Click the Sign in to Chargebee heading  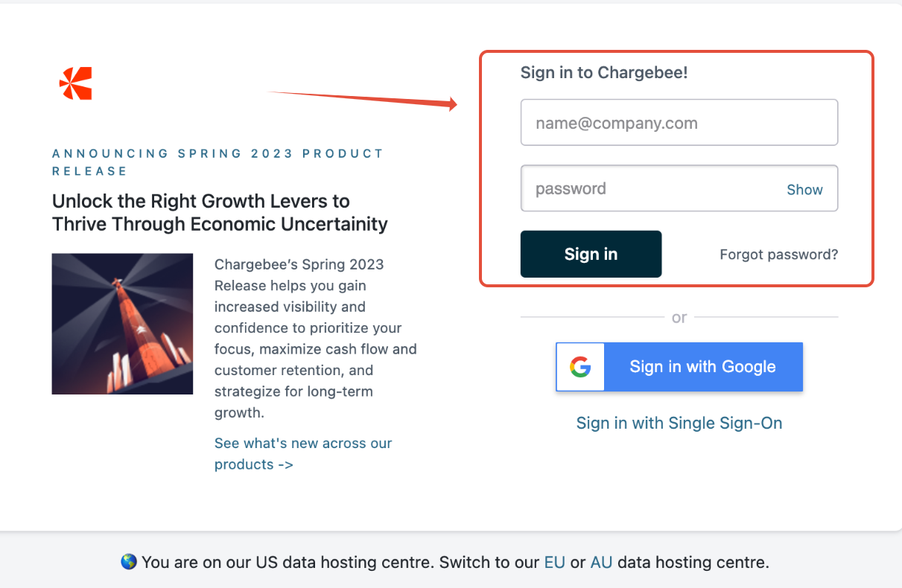[604, 73]
